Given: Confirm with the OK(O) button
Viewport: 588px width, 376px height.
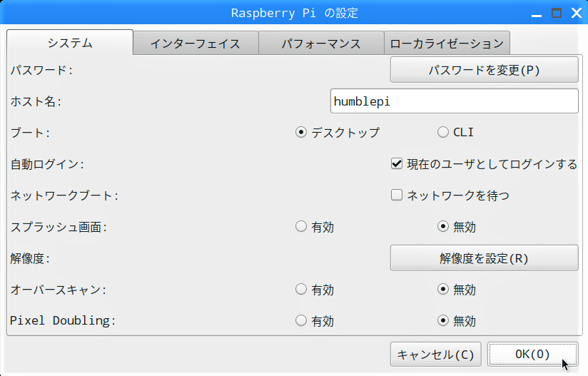Looking at the screenshot, I should tap(532, 355).
